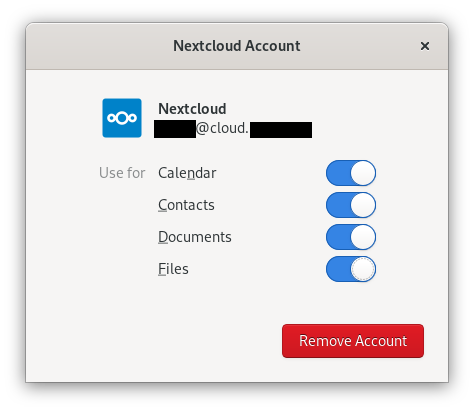The width and height of the screenshot is (474, 411).
Task: Click the bold Nextcloud account name
Action: click(192, 109)
